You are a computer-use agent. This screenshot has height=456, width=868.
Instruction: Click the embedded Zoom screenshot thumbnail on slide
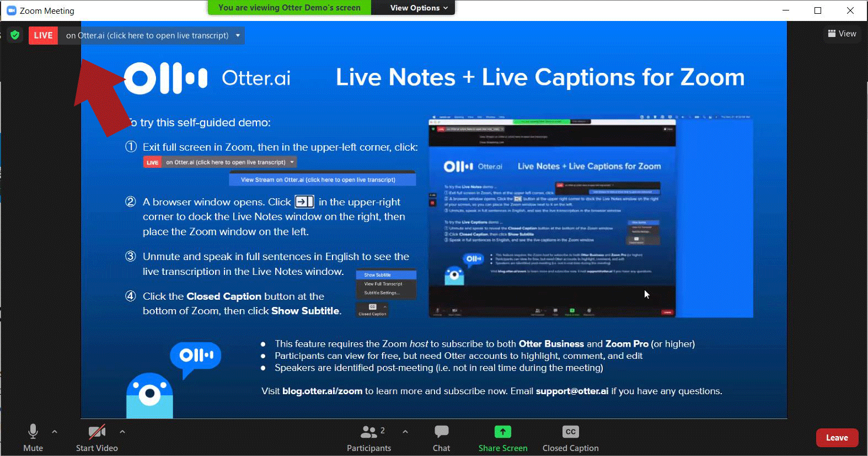click(x=590, y=217)
